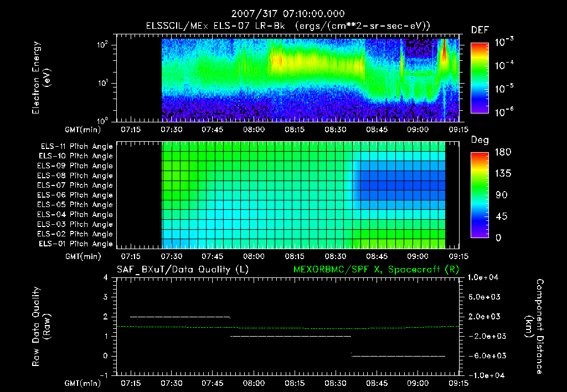Click the Deg pitch angle color bar
Viewport: 567px width, 392px height.
click(480, 195)
